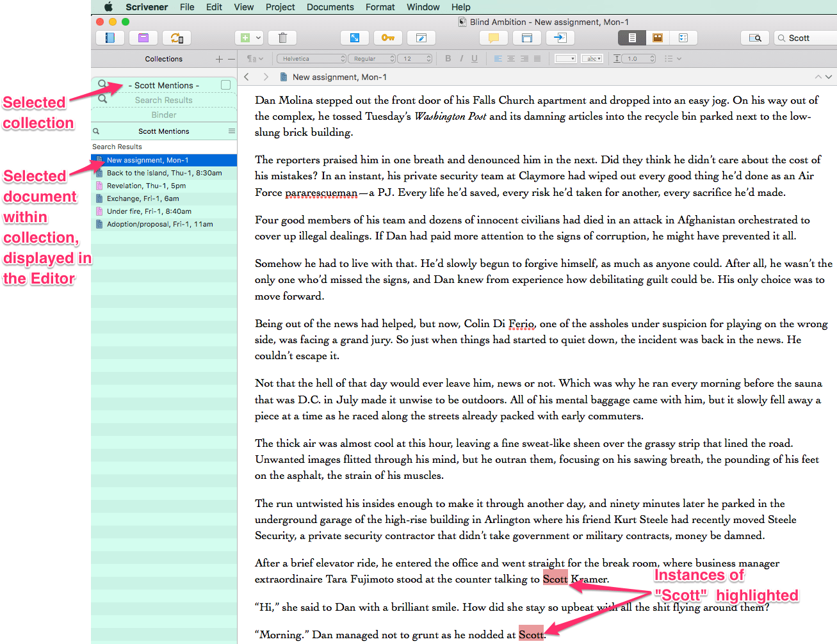Open the View menu
This screenshot has width=837, height=644.
[x=244, y=7]
